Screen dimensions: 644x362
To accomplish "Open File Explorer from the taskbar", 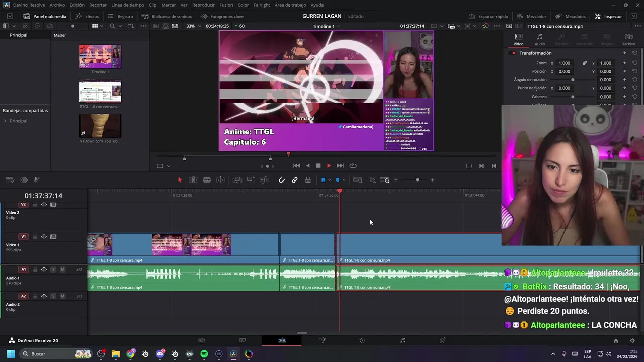I will click(116, 354).
